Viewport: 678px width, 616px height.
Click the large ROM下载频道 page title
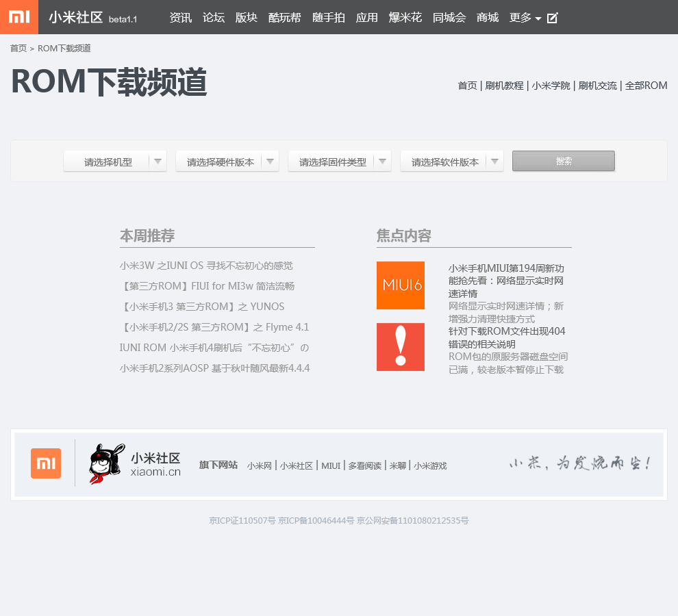pos(109,81)
